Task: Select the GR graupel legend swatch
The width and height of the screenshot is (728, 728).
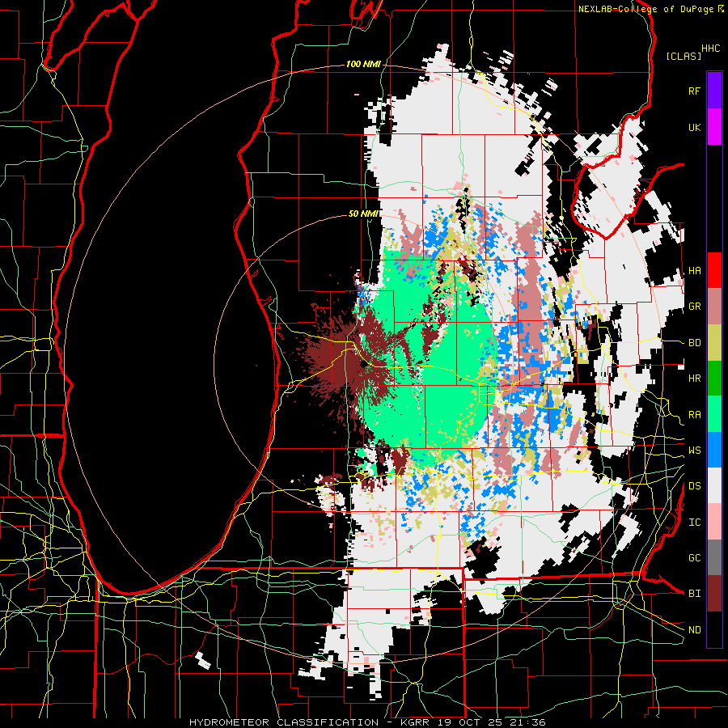Action: click(714, 307)
